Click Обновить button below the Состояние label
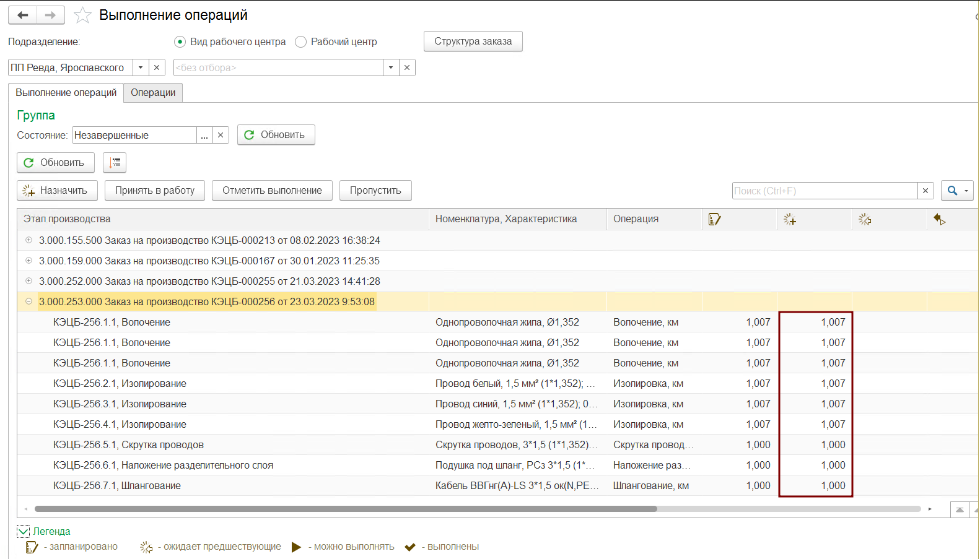The height and width of the screenshot is (559, 980). 56,163
